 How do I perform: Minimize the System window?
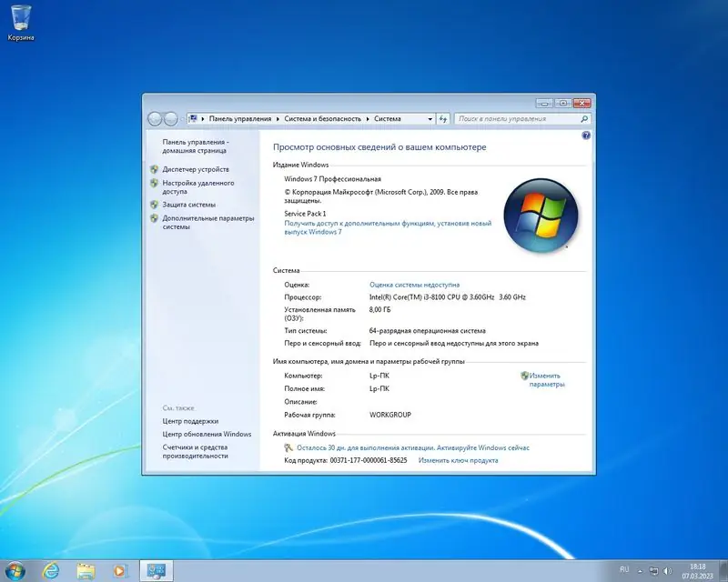click(544, 103)
